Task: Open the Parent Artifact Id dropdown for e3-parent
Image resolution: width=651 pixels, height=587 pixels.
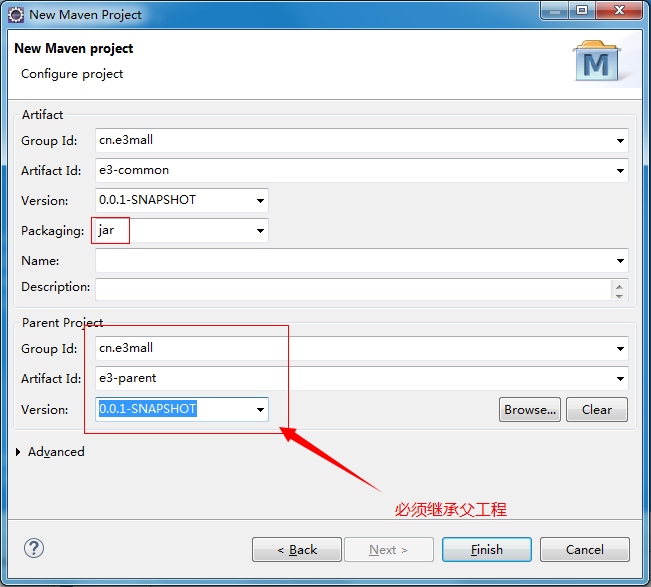Action: [620, 379]
